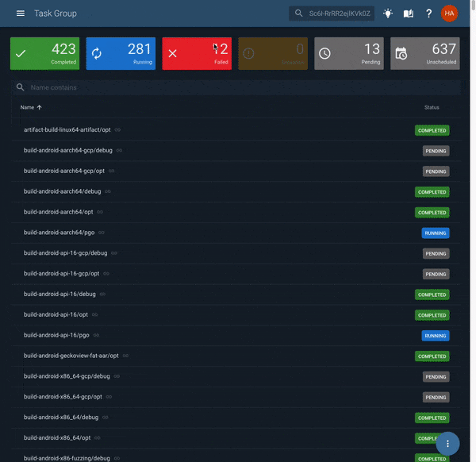
Task: Filter tasks by Exception status card
Action: coord(273,53)
